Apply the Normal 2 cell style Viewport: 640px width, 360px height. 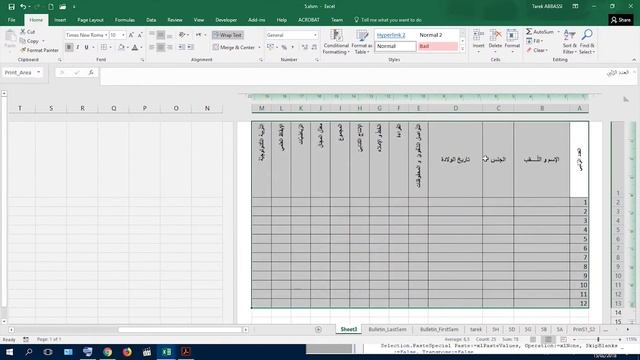(x=438, y=35)
